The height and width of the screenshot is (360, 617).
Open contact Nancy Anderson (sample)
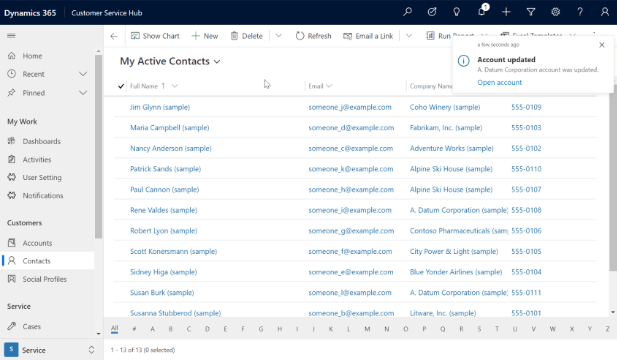(x=171, y=148)
